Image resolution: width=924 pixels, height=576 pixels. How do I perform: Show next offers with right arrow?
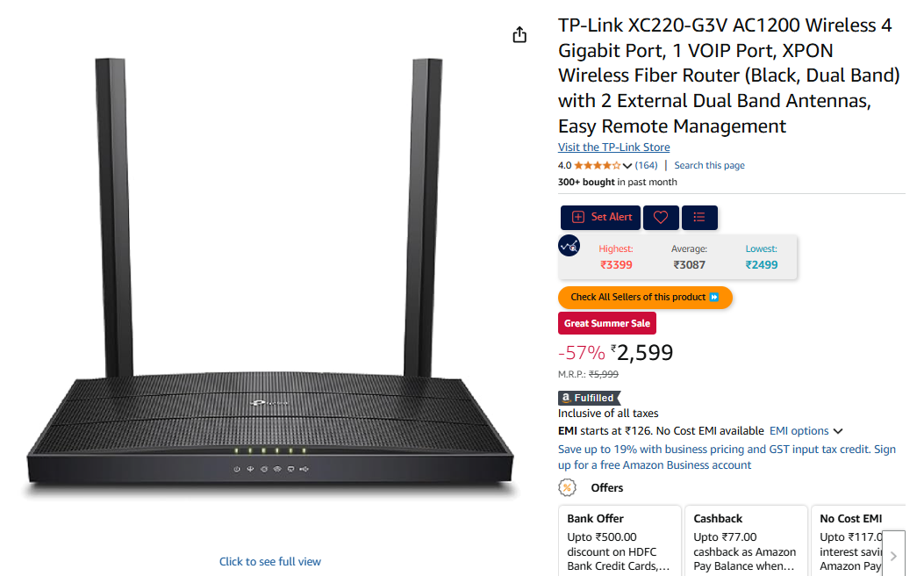point(893,555)
